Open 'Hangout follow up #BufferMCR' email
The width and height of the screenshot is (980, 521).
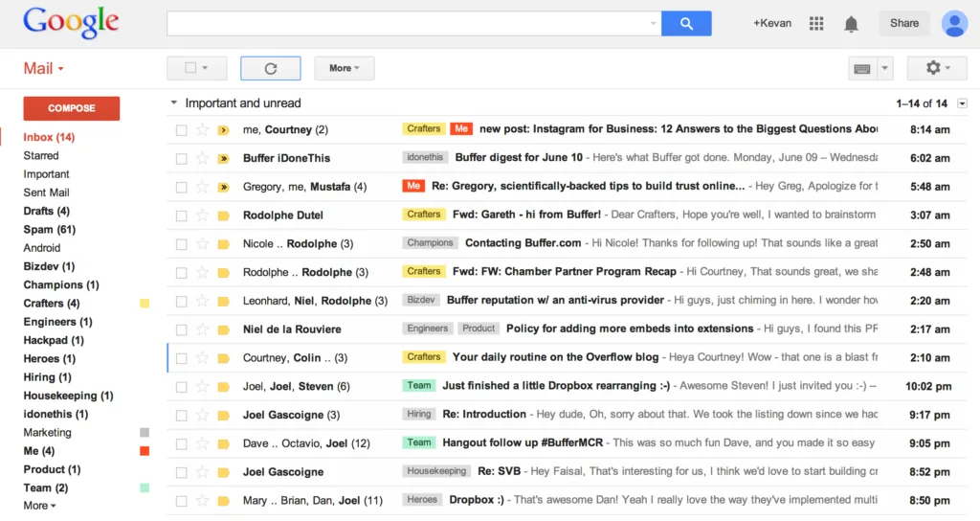pyautogui.click(x=523, y=442)
